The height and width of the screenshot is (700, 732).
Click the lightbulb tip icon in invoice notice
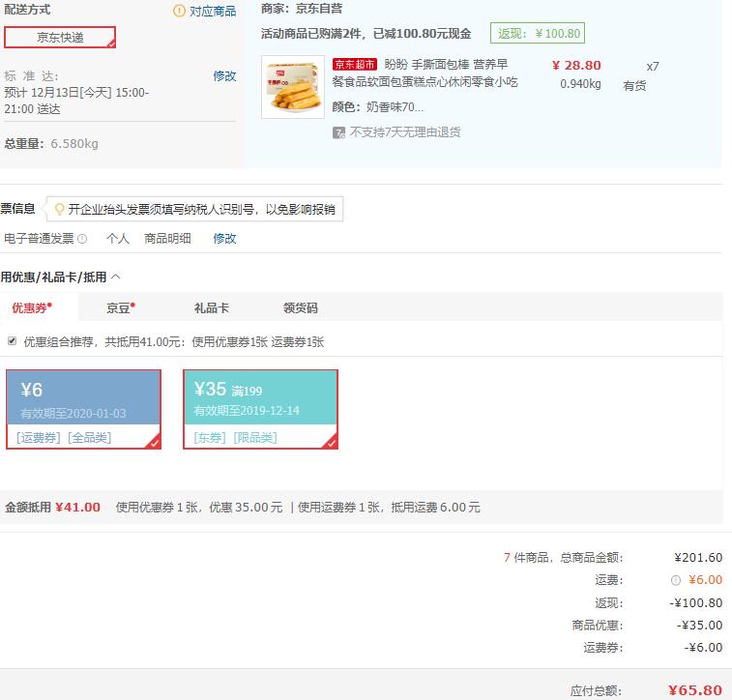(59, 209)
